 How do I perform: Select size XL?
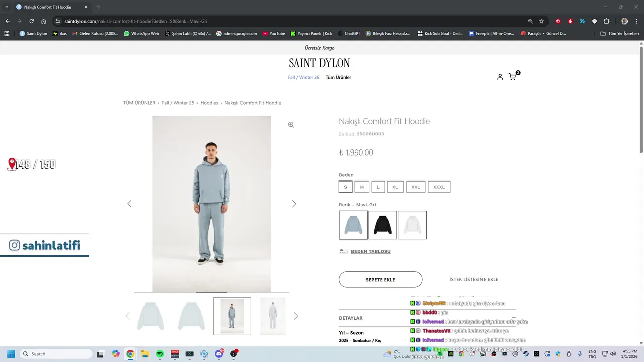click(395, 187)
